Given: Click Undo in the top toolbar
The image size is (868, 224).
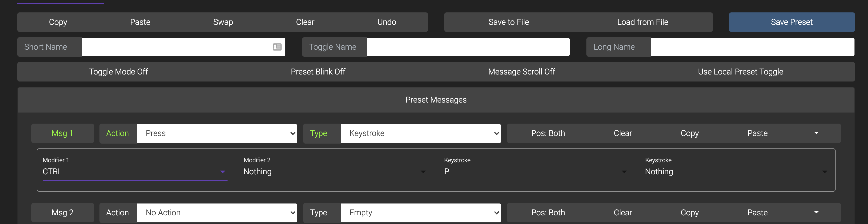Looking at the screenshot, I should [x=386, y=22].
